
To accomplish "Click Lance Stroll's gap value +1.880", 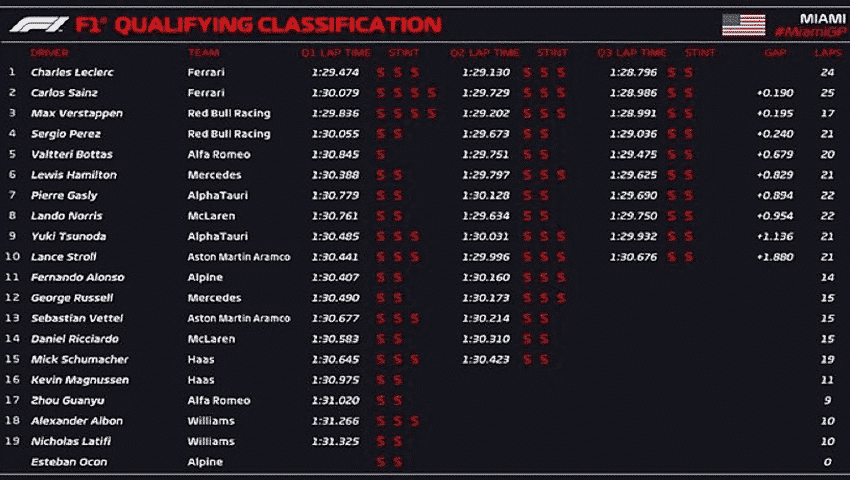I will (775, 257).
